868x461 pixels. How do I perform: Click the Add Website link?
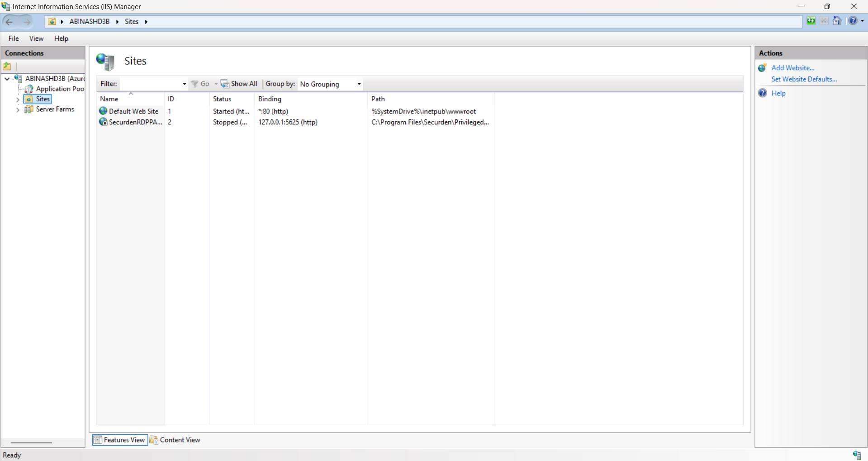793,68
